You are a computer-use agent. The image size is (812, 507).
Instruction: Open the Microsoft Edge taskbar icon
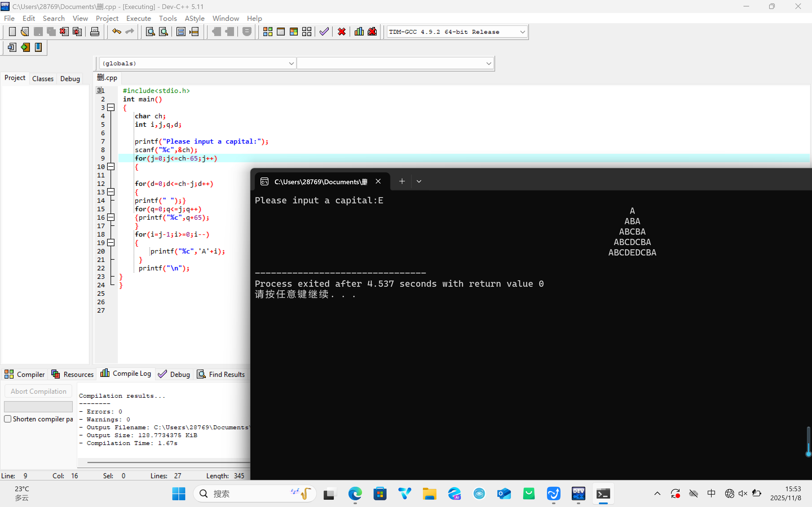(x=355, y=493)
